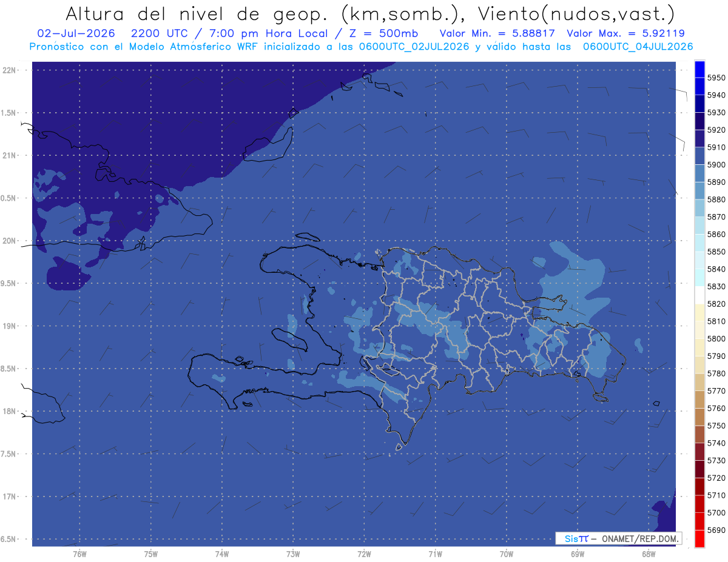
Task: Click the "5820" colorbar label
Action: coord(716,304)
